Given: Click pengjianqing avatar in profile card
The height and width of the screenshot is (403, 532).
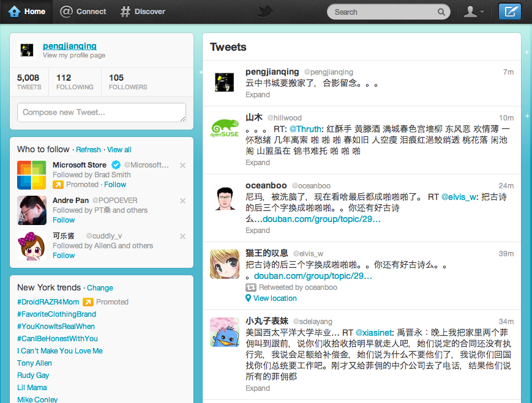Looking at the screenshot, I should [x=27, y=50].
